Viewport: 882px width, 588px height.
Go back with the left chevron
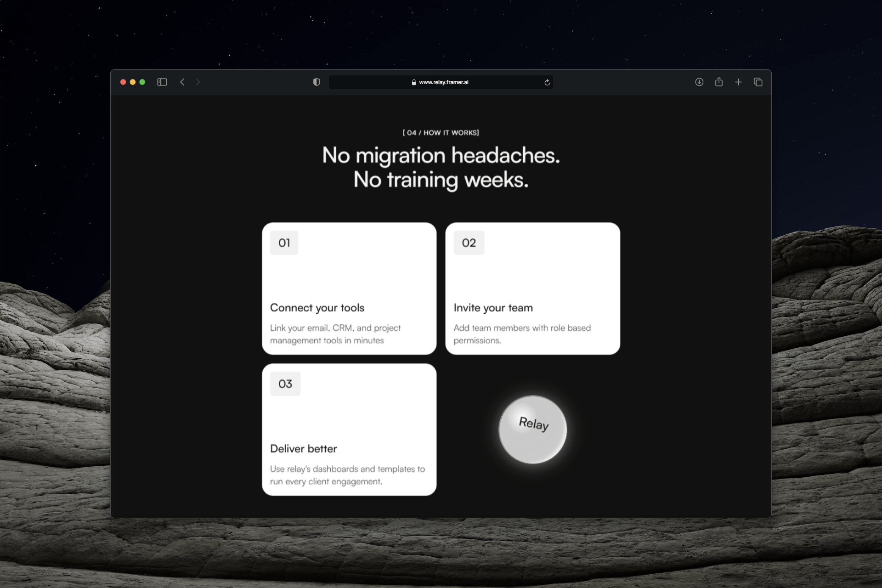pos(182,82)
